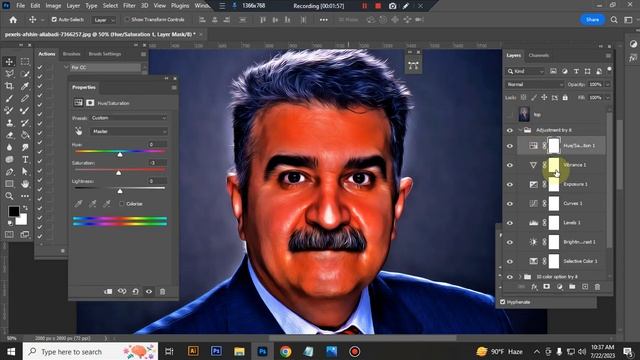640x360 pixels.
Task: Click the foreground color swatch
Action: point(14,211)
